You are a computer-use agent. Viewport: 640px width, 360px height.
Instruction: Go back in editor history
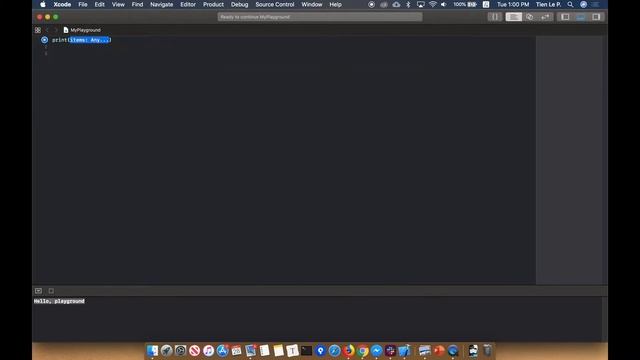[47, 30]
